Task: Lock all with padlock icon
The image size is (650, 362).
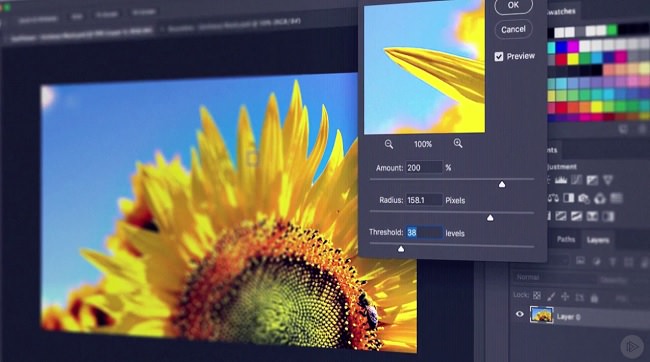Action: (594, 299)
